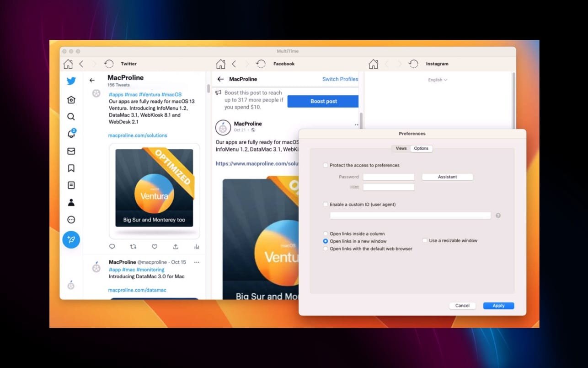Retweet the Ventura tweet
Viewport: 588px width, 368px height.
(133, 247)
